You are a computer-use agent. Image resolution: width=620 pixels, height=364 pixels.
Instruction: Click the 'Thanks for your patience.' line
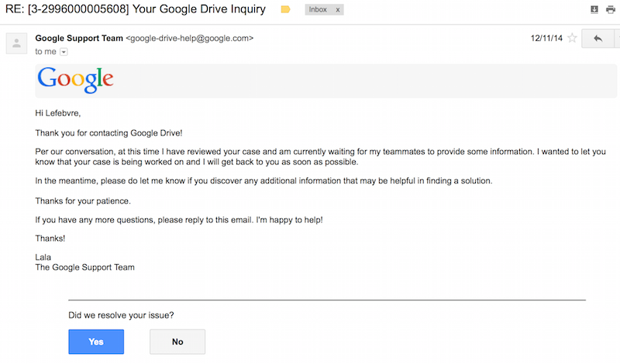click(83, 201)
